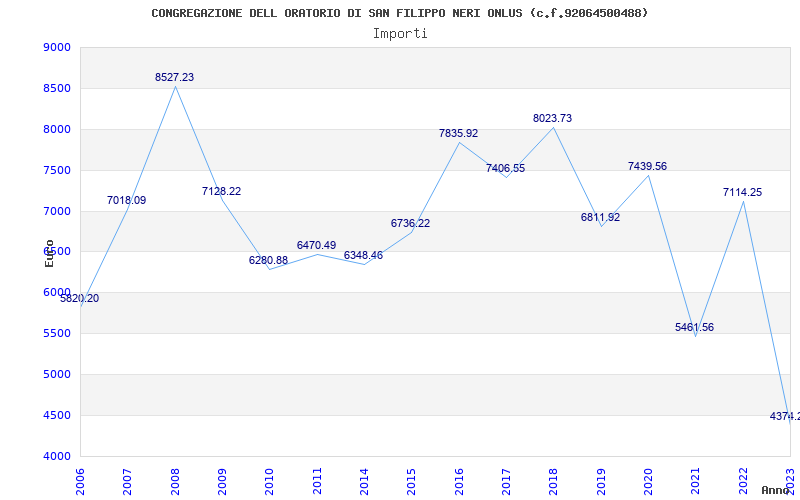Screen dimensions: 800x500
Task: Click the 2017 x-axis year label
Action: 506,482
